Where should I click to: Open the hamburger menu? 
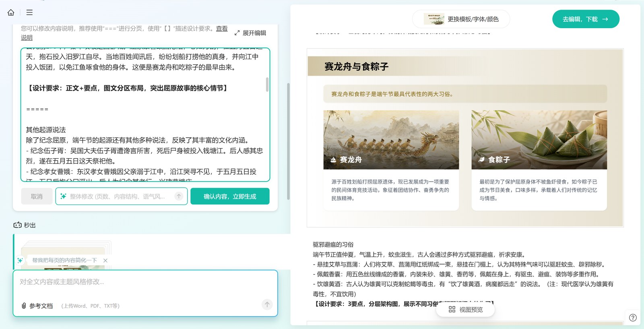tap(29, 12)
